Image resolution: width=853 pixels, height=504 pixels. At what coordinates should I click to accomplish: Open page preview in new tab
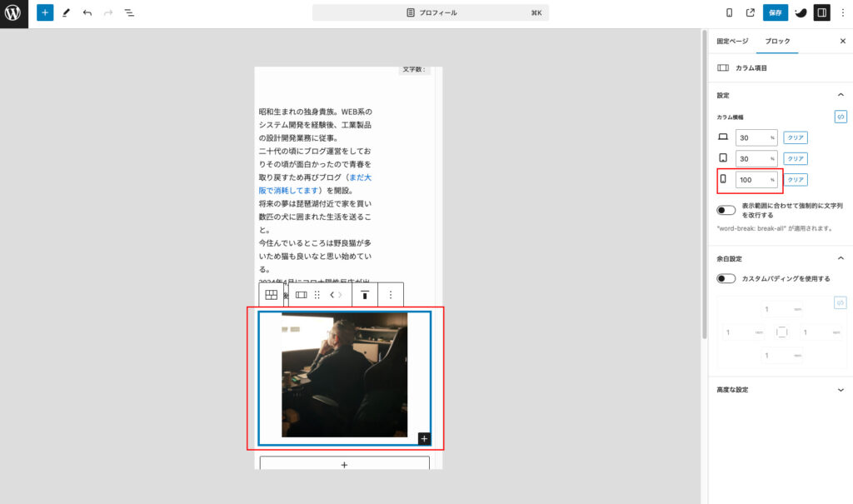pyautogui.click(x=751, y=12)
